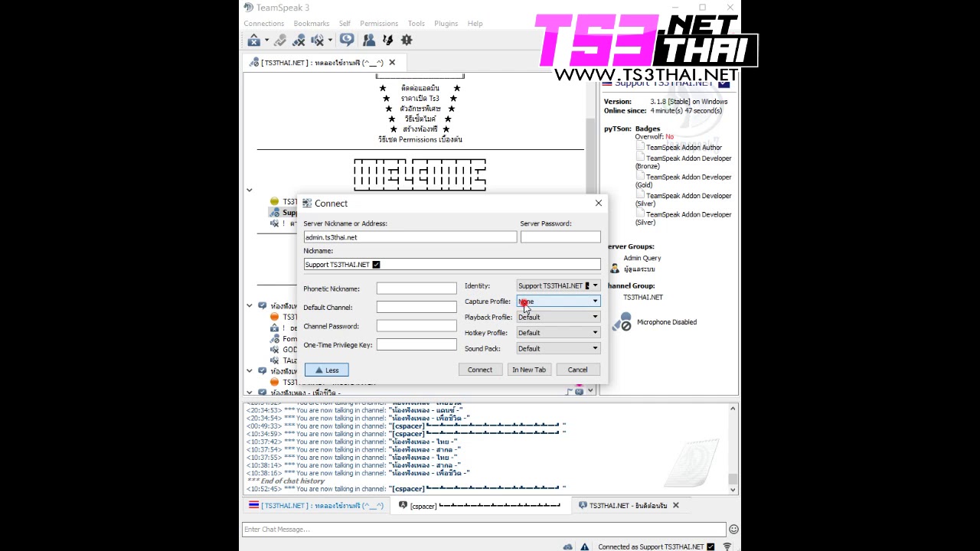Click the first TeamSpeak Addon Author badge icon

tap(640, 147)
